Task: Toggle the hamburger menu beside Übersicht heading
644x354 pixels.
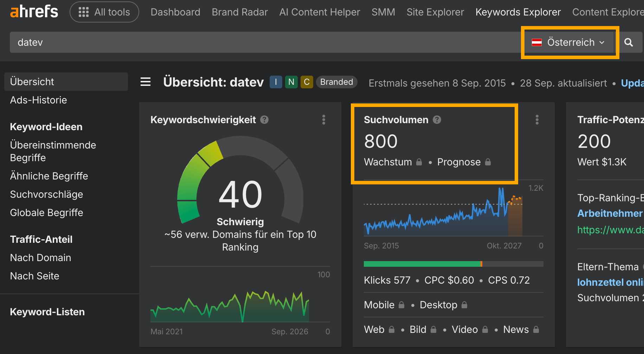Action: (x=146, y=82)
